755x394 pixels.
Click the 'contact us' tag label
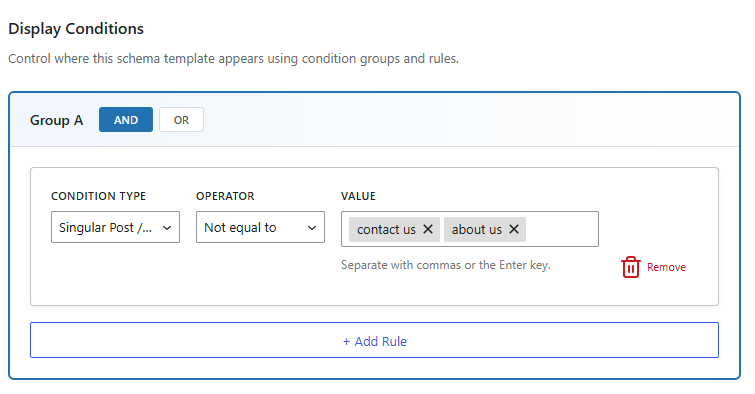click(x=386, y=230)
